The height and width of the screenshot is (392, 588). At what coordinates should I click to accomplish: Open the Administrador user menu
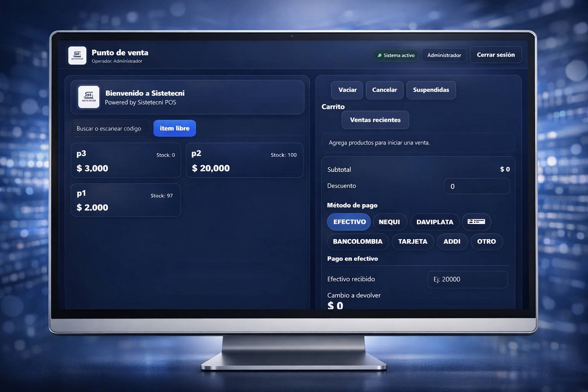pyautogui.click(x=444, y=55)
